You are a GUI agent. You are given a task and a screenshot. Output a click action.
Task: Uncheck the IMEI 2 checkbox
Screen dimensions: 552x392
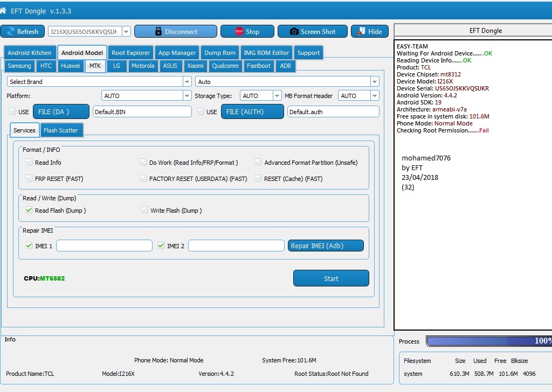(161, 246)
